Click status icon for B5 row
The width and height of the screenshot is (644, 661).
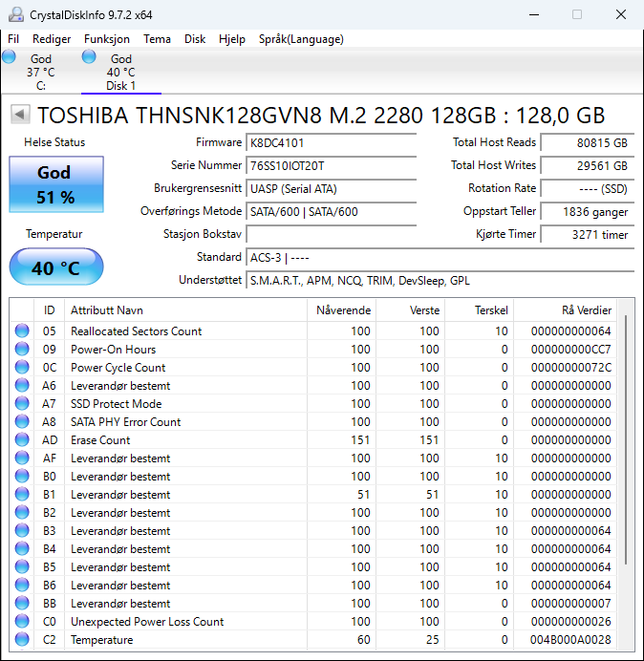(22, 566)
